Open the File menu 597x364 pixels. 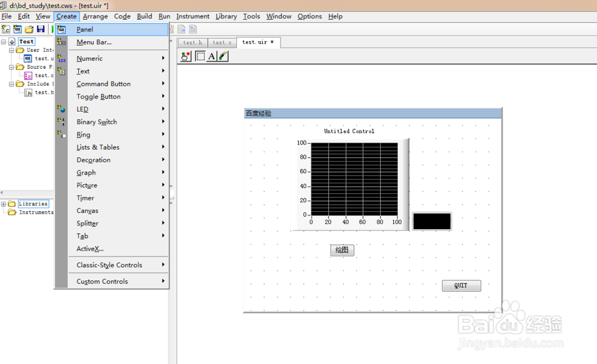pyautogui.click(x=7, y=16)
